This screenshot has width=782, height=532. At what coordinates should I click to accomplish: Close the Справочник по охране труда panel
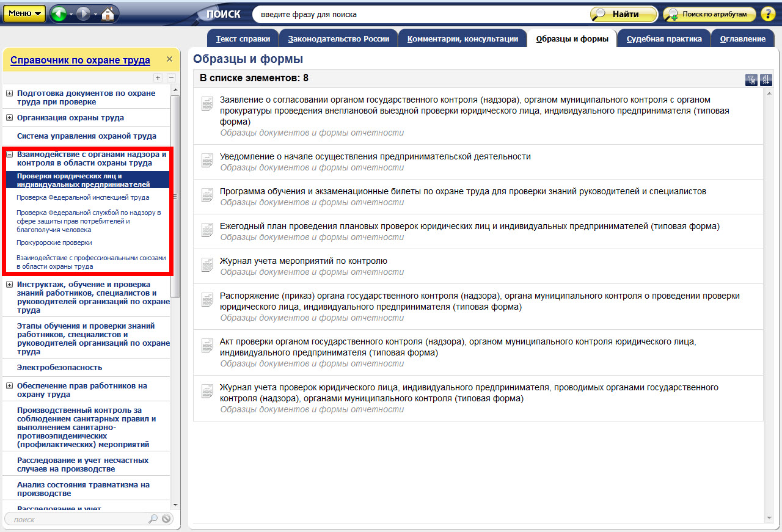coord(169,59)
